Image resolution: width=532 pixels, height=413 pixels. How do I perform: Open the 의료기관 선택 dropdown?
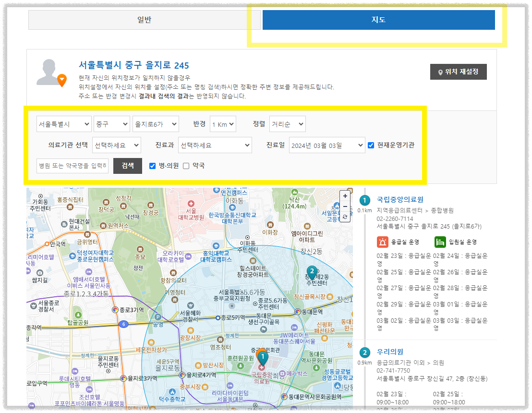tap(117, 145)
